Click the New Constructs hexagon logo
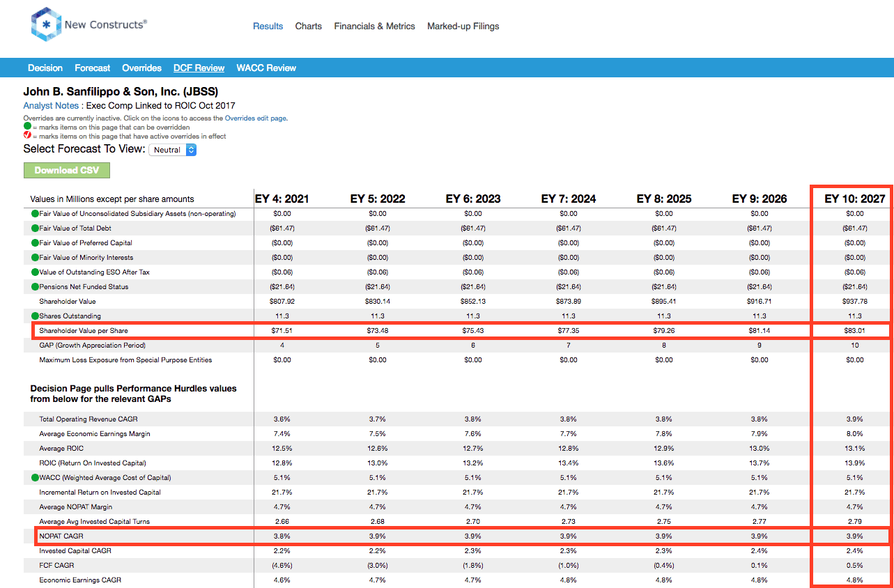 [45, 24]
